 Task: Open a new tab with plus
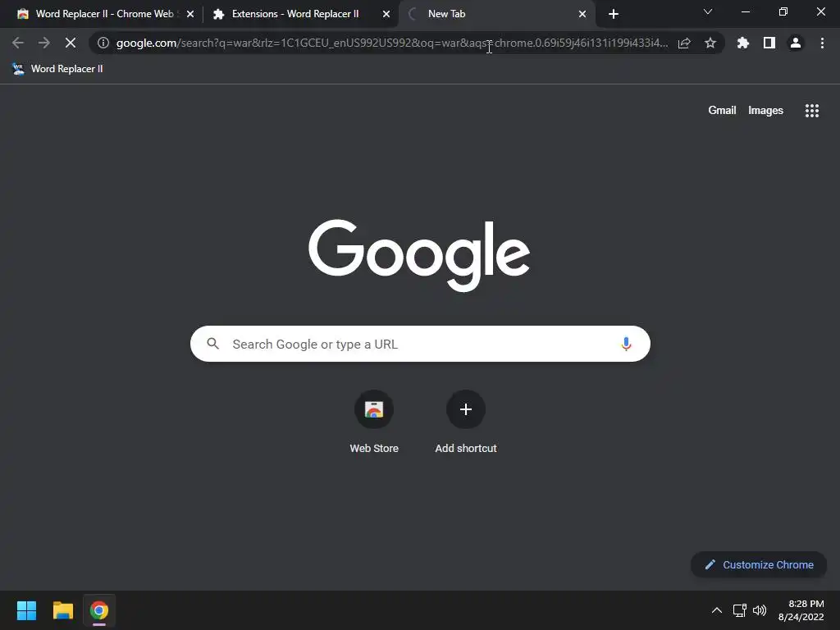pyautogui.click(x=614, y=14)
